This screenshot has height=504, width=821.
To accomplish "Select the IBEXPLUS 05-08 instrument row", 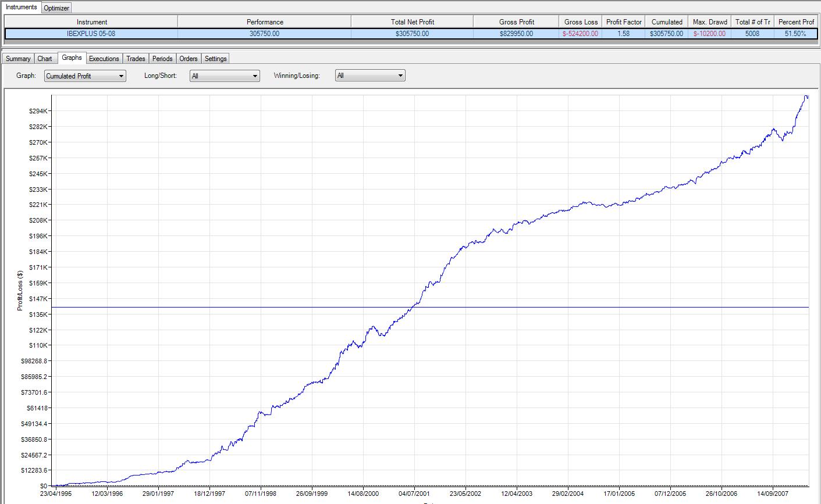I will coord(91,34).
